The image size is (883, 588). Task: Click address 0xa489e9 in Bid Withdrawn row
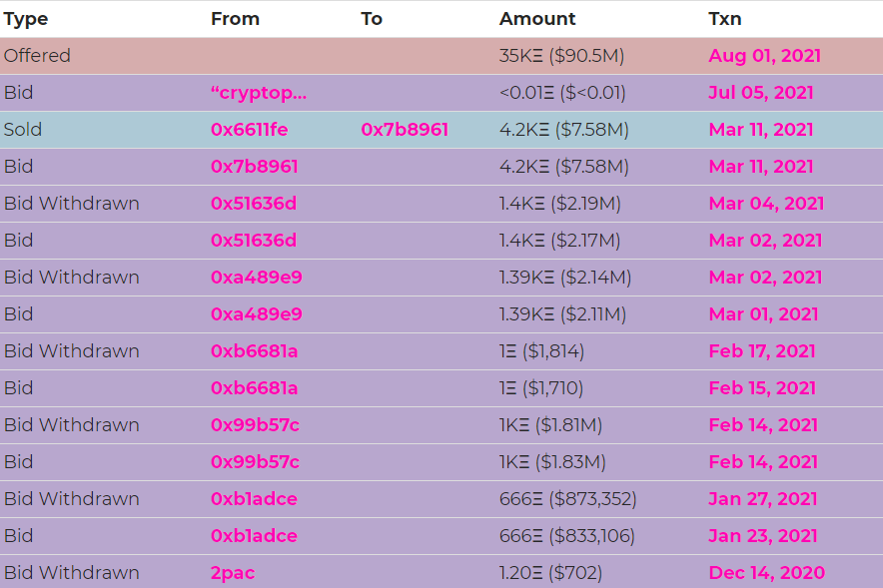click(257, 278)
